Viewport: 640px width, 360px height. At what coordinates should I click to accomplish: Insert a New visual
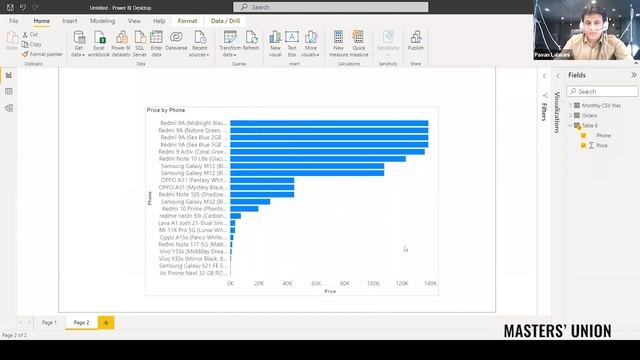tap(275, 44)
